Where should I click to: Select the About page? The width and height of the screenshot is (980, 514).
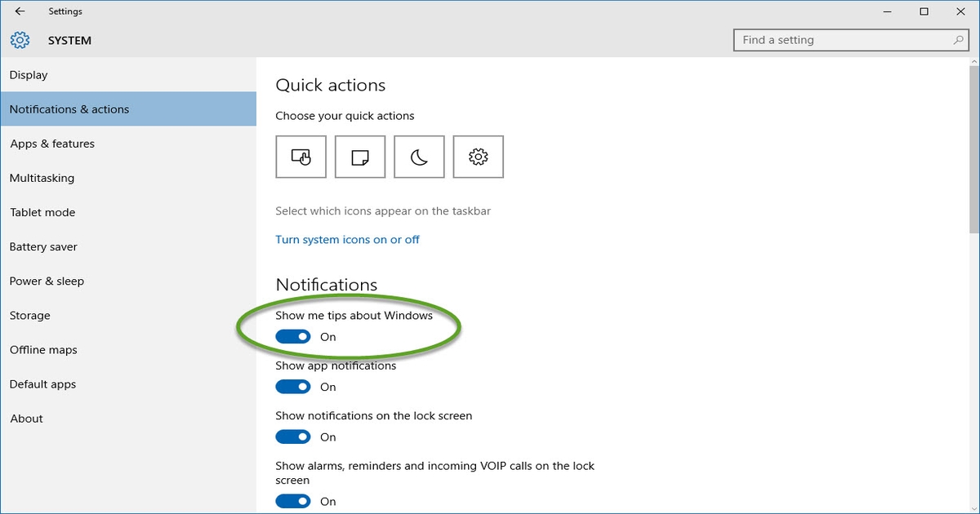tap(25, 418)
